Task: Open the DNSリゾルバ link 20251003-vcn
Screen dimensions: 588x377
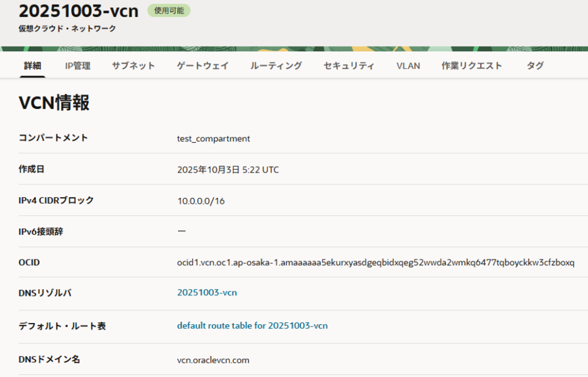Action: pos(207,293)
